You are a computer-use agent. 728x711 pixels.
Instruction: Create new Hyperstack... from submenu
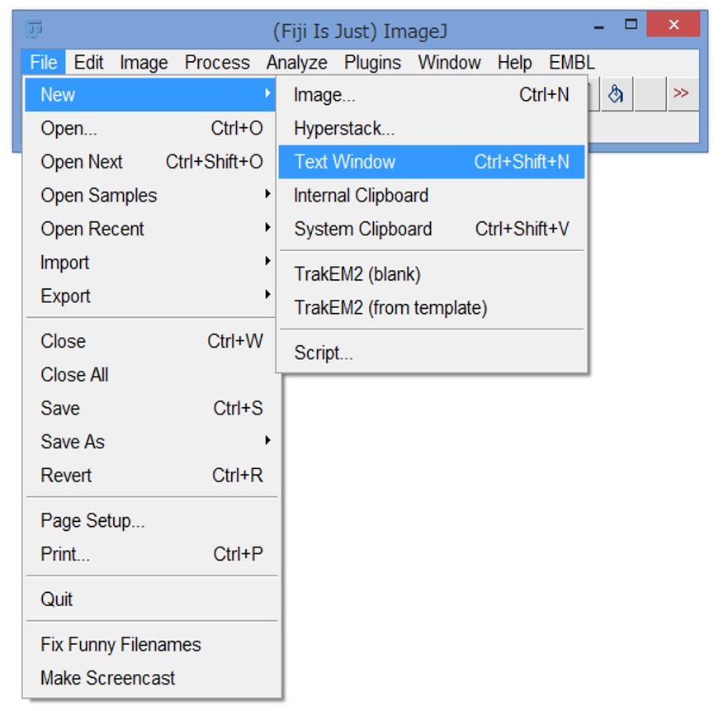432,128
